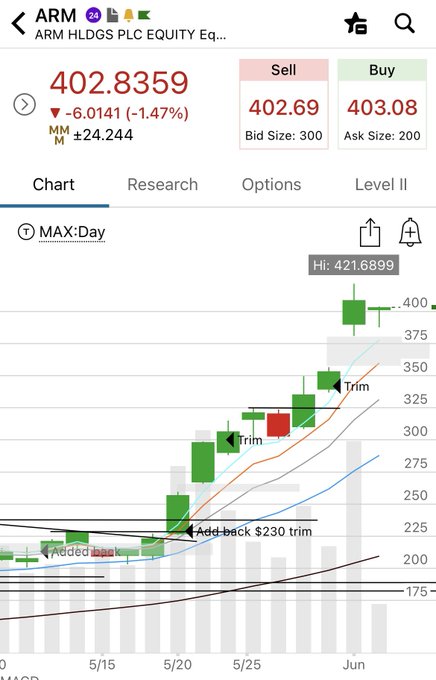Image resolution: width=436 pixels, height=680 pixels.
Task: Add ARM to watchlist via star icon
Action: (356, 23)
